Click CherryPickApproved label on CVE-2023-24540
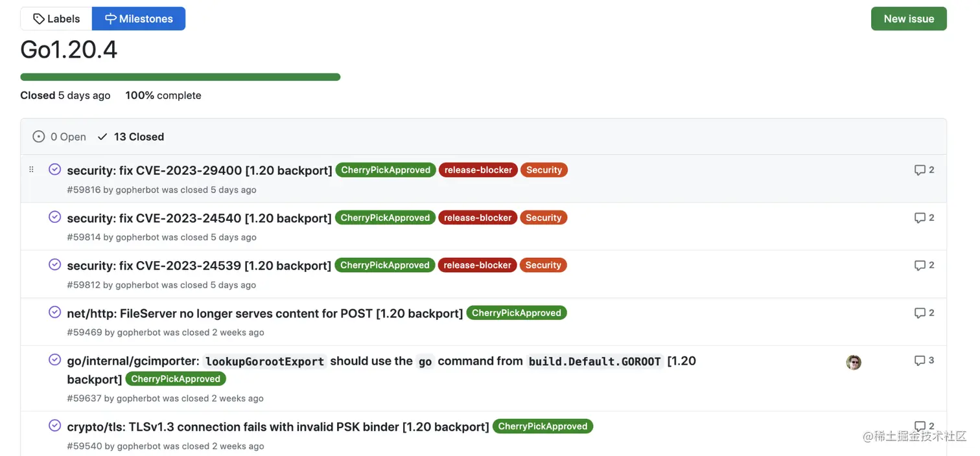This screenshot has width=980, height=456. [x=385, y=218]
